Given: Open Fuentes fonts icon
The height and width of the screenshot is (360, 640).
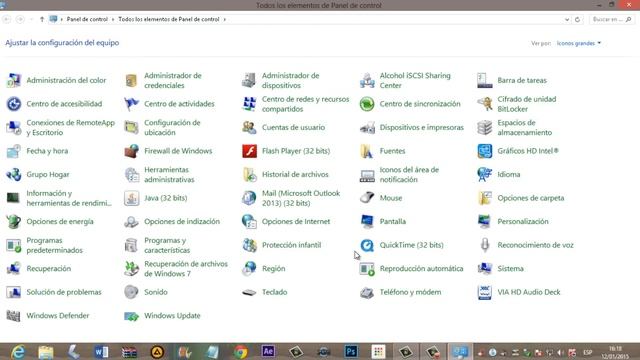Looking at the screenshot, I should pyautogui.click(x=367, y=151).
